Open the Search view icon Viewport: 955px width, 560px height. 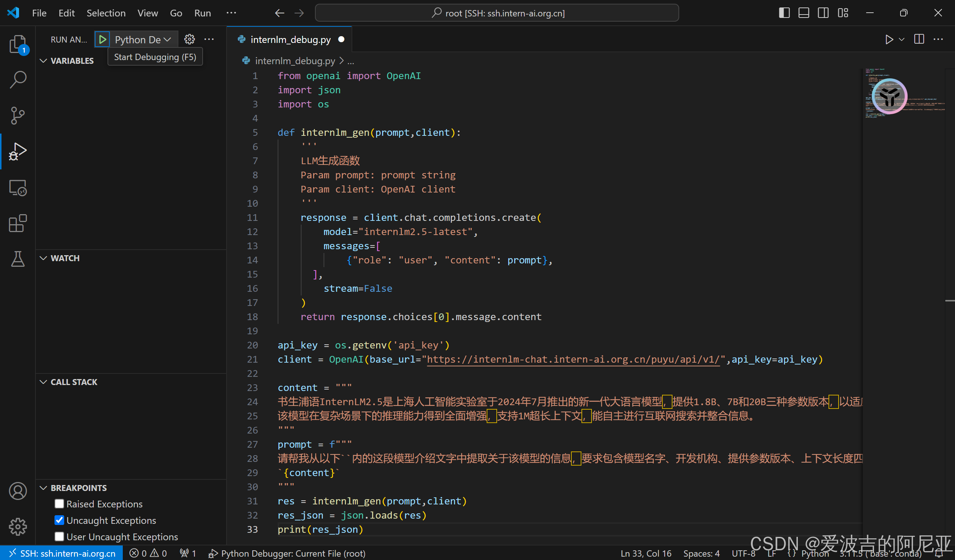click(x=18, y=79)
